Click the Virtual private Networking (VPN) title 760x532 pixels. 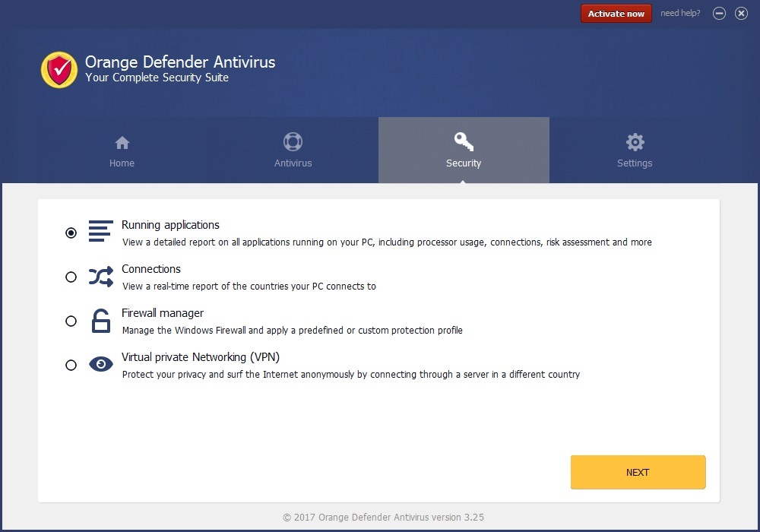tap(201, 357)
